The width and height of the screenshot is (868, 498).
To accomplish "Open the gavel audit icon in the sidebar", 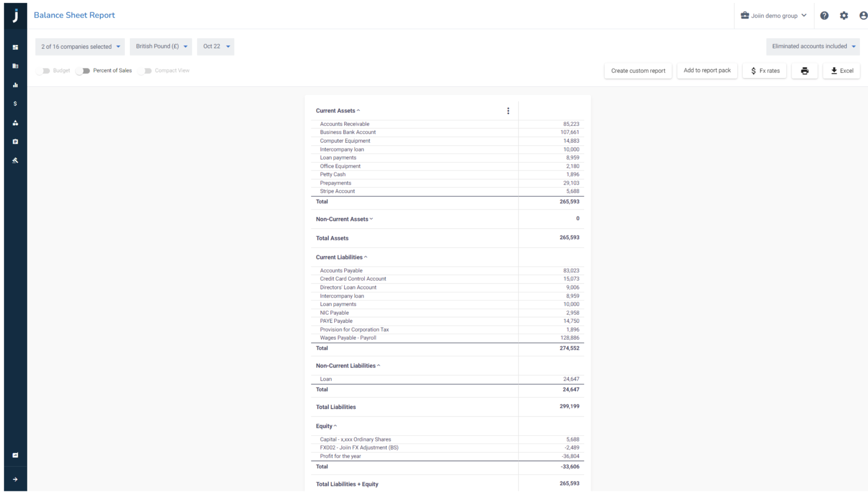I will click(x=15, y=160).
